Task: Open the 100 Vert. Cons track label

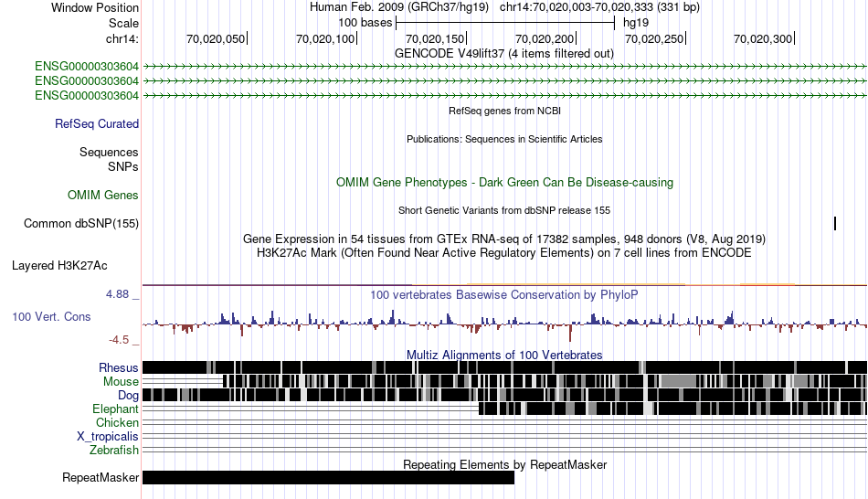Action: [x=51, y=317]
